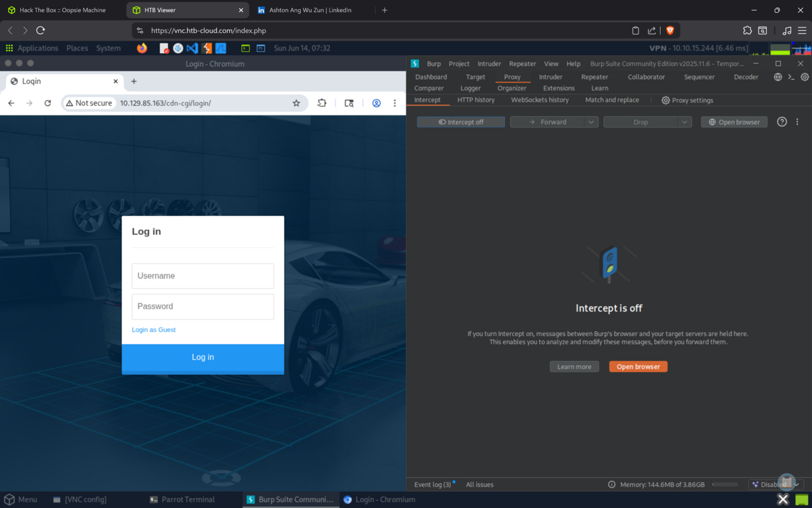Screen dimensions: 812x508
Task: Bookmark the page with Chromium star icon
Action: point(296,103)
